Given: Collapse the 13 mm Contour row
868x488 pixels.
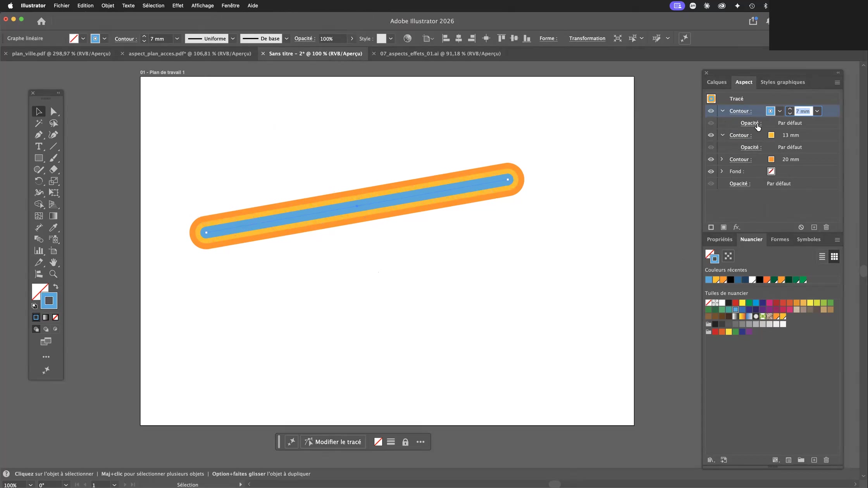Looking at the screenshot, I should (x=722, y=135).
